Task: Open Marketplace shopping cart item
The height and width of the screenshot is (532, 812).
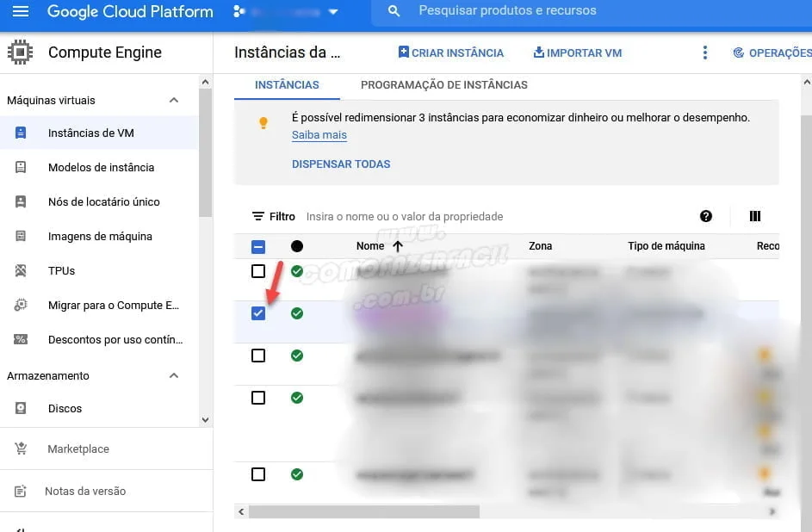Action: (77, 449)
